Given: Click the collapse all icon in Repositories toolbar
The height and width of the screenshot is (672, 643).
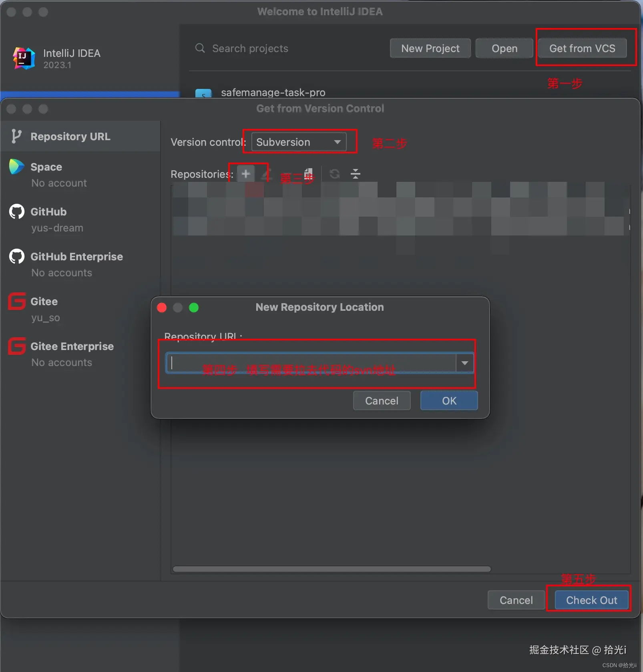Looking at the screenshot, I should [x=356, y=174].
